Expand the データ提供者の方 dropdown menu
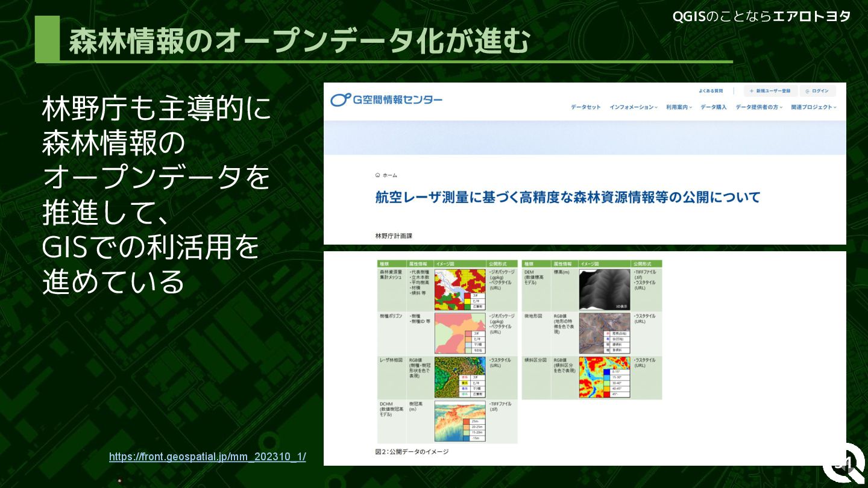Screen dimensions: 868x488 coord(759,107)
